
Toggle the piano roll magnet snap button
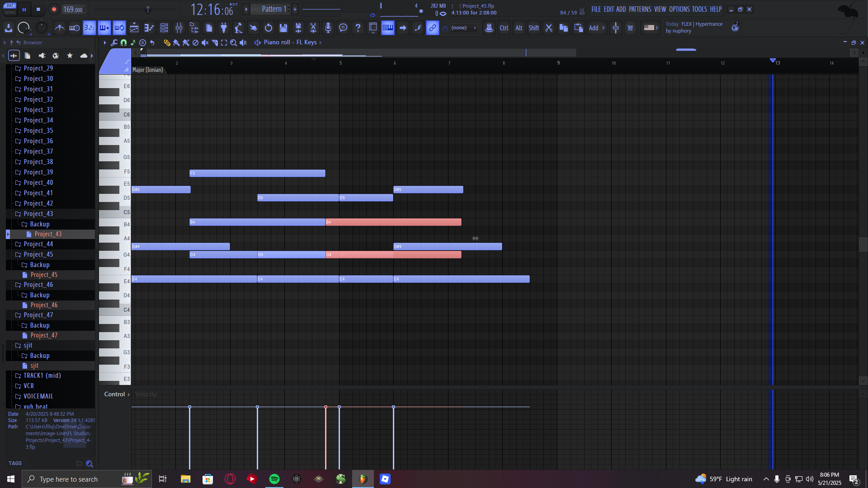click(x=123, y=42)
